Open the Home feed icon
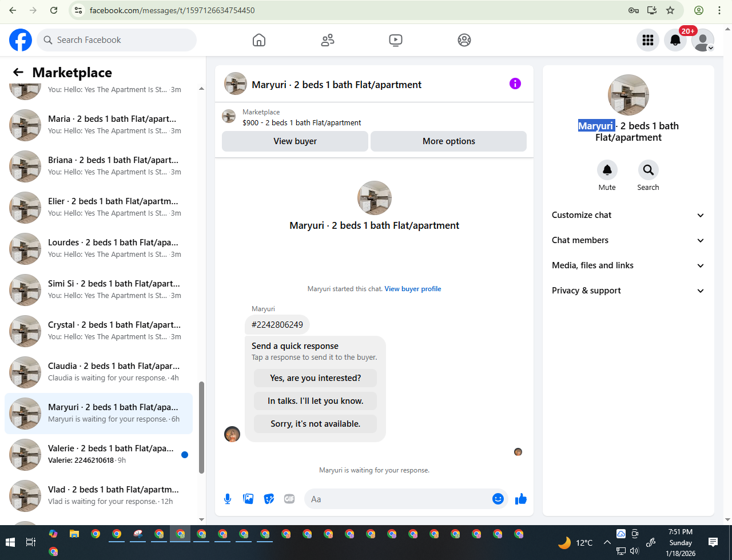 (x=259, y=40)
